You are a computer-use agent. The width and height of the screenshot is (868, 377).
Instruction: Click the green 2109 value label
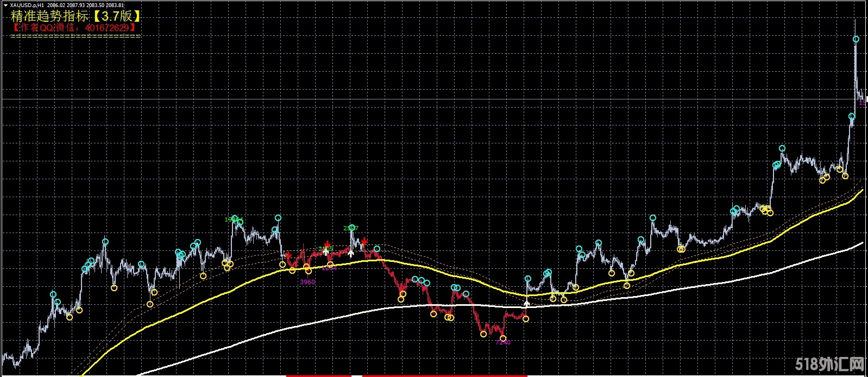pyautogui.click(x=325, y=249)
